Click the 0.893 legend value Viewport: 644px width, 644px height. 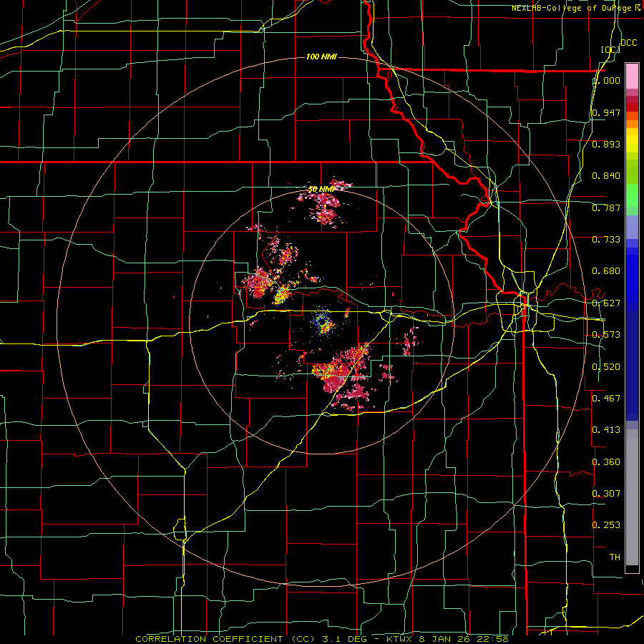click(x=606, y=144)
